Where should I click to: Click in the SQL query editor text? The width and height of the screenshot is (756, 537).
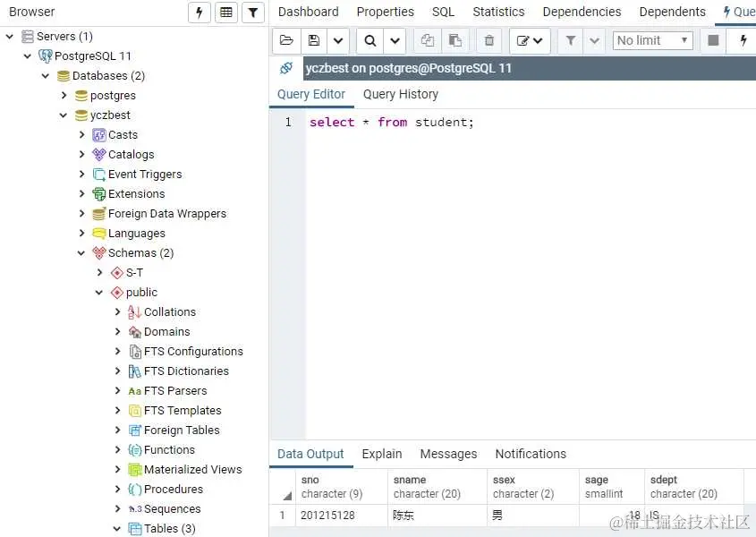coord(392,122)
